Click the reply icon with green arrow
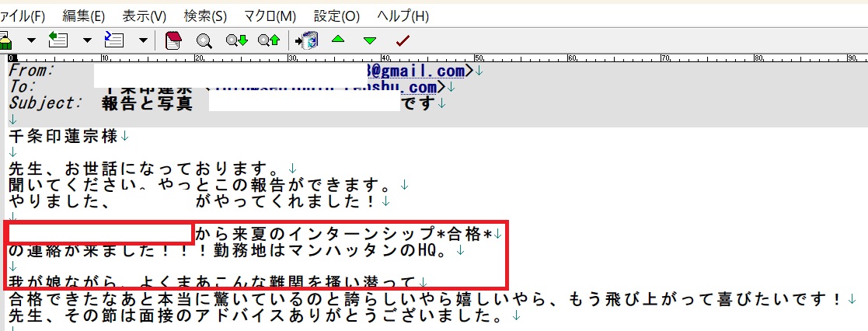 (58, 40)
